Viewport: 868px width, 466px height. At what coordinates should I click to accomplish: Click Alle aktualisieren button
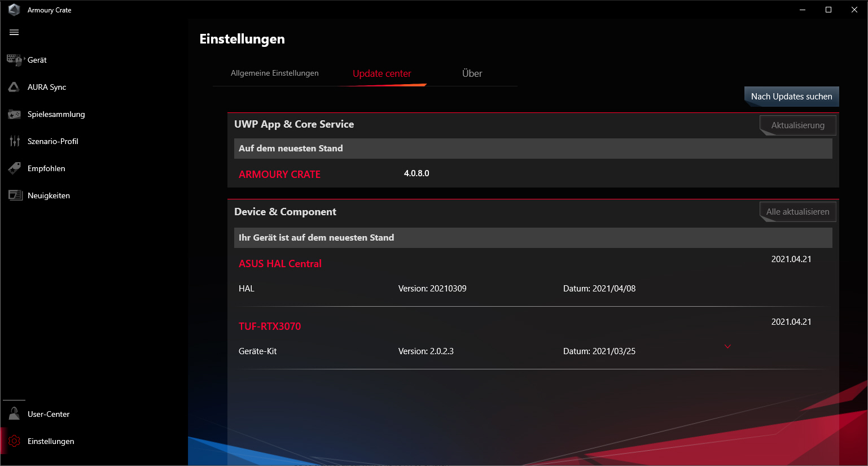(798, 212)
